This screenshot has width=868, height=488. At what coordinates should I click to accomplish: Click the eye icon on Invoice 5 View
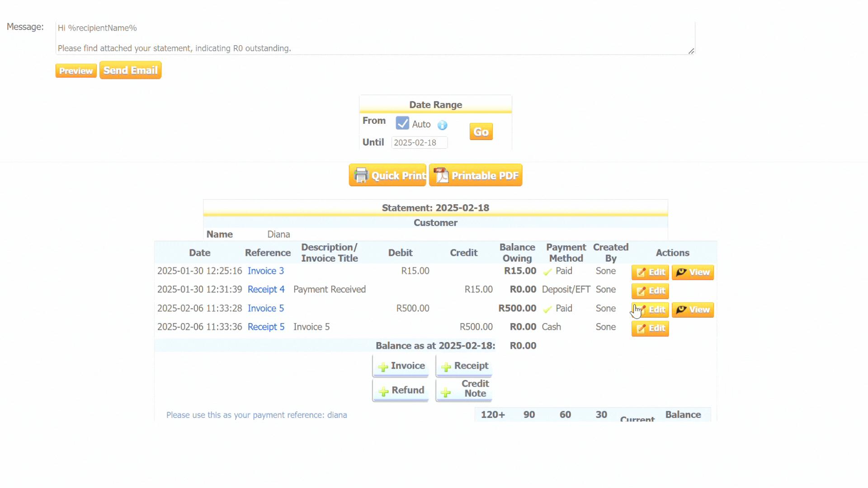coord(681,310)
